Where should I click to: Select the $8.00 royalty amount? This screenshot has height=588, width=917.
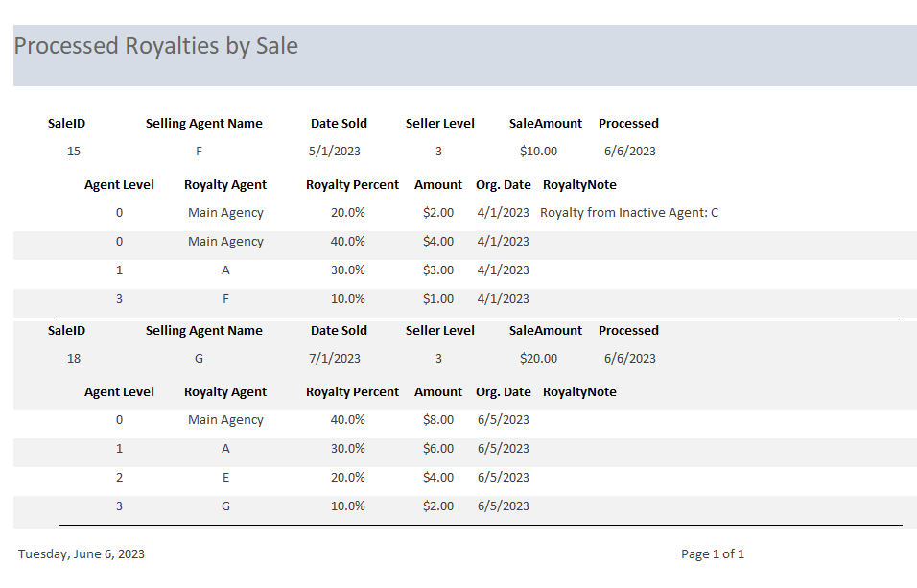click(438, 419)
